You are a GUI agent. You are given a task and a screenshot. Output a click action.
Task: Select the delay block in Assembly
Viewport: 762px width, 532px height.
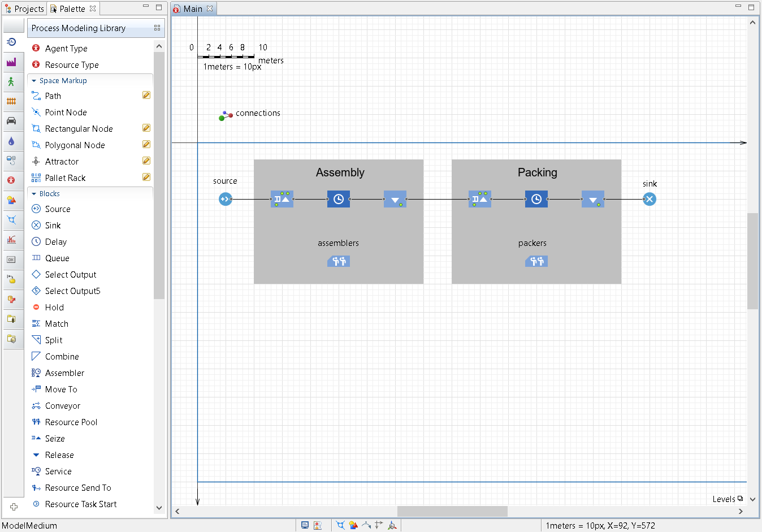click(x=338, y=199)
